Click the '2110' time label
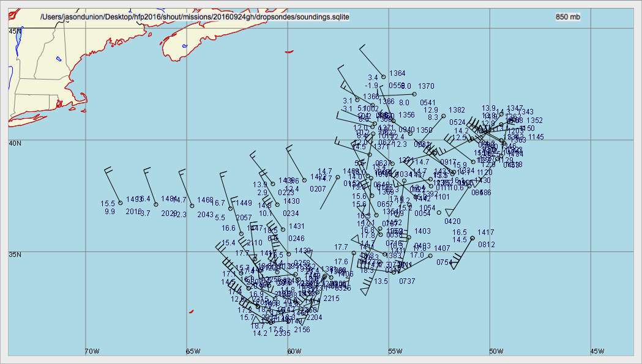 pyautogui.click(x=255, y=242)
